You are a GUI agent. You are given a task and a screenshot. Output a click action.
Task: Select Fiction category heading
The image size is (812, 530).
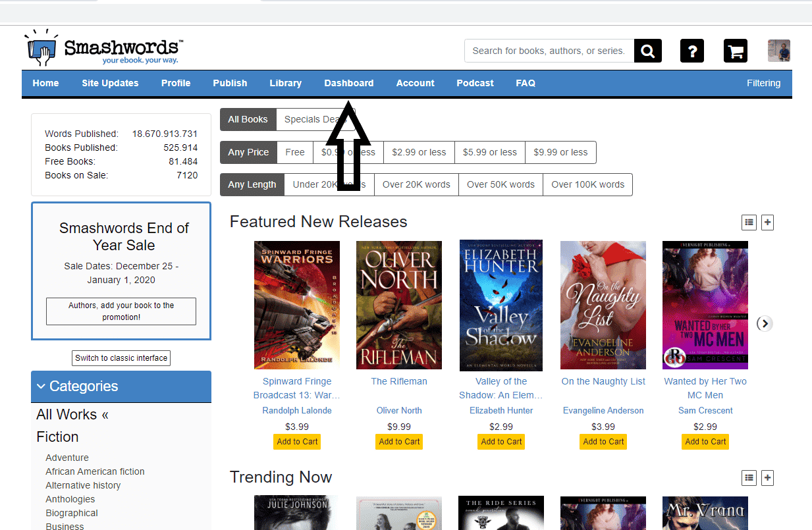(x=57, y=437)
